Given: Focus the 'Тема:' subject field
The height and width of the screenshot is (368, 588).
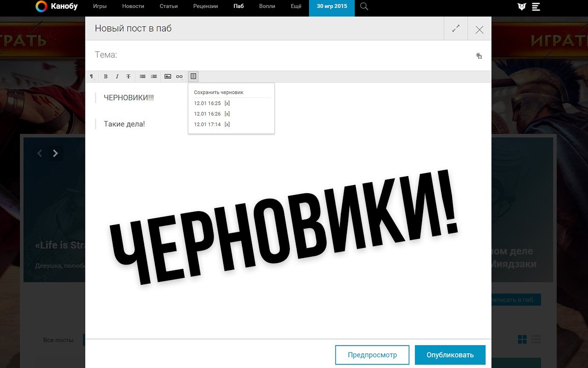Looking at the screenshot, I should coord(280,55).
